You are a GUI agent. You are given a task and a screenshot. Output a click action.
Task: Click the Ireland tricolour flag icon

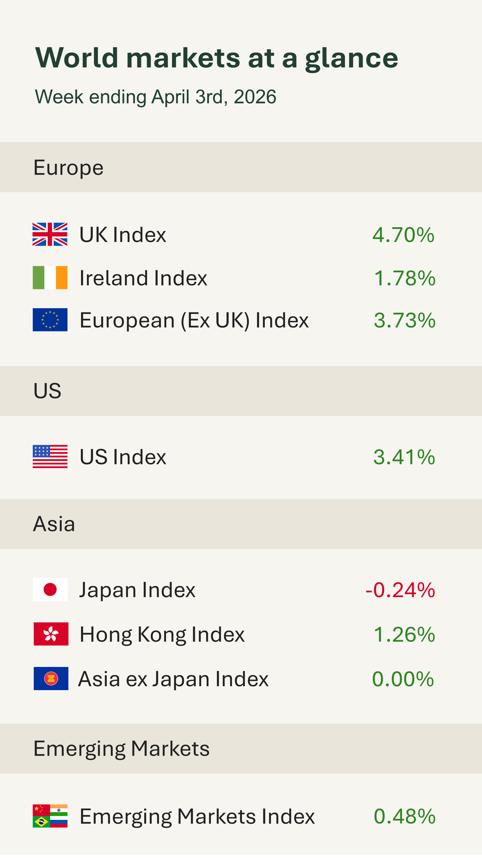tap(50, 278)
